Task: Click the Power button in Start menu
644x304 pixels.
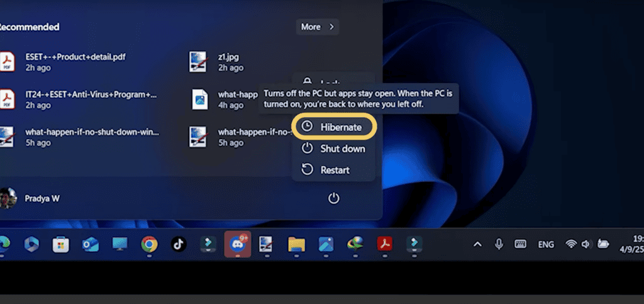Action: [x=334, y=199]
